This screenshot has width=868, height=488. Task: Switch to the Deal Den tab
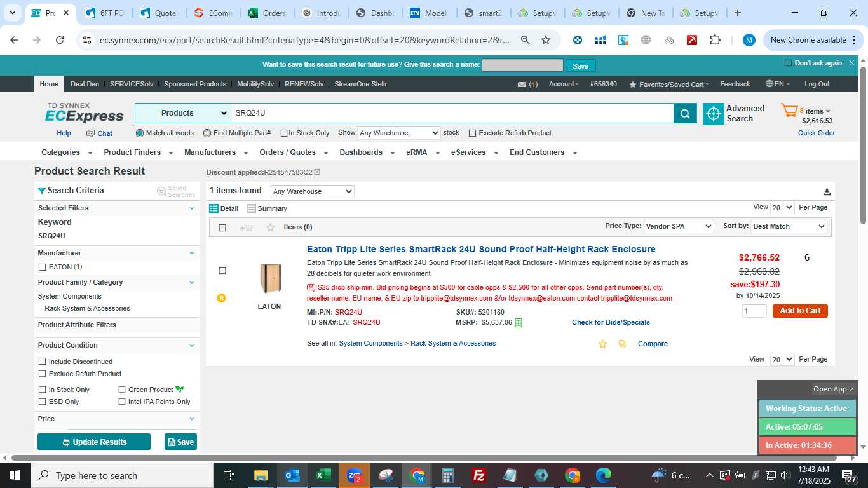pyautogui.click(x=85, y=85)
